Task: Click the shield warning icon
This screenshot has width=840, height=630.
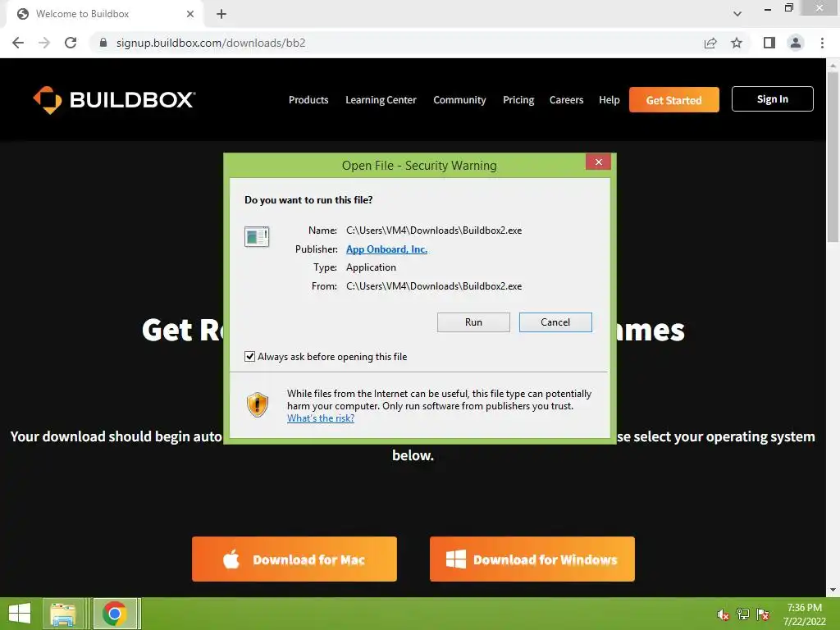Action: click(257, 404)
